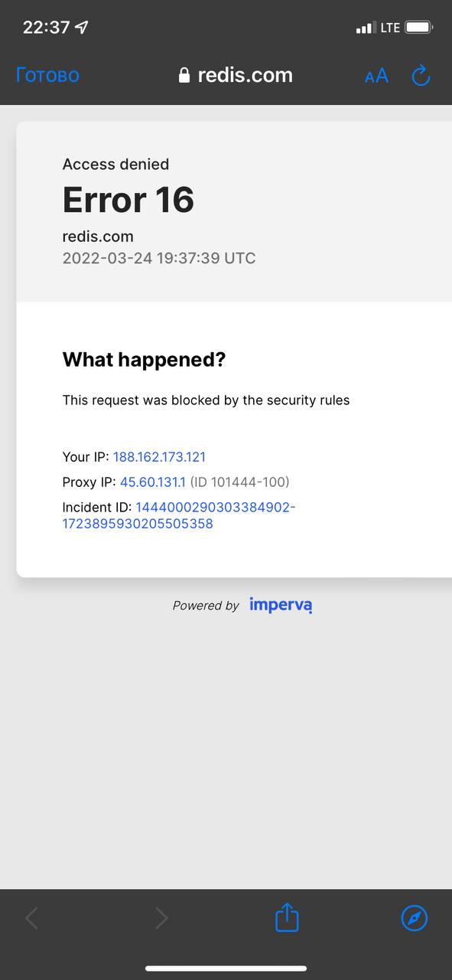452x980 pixels.
Task: Tap the back arrow
Action: [31, 918]
